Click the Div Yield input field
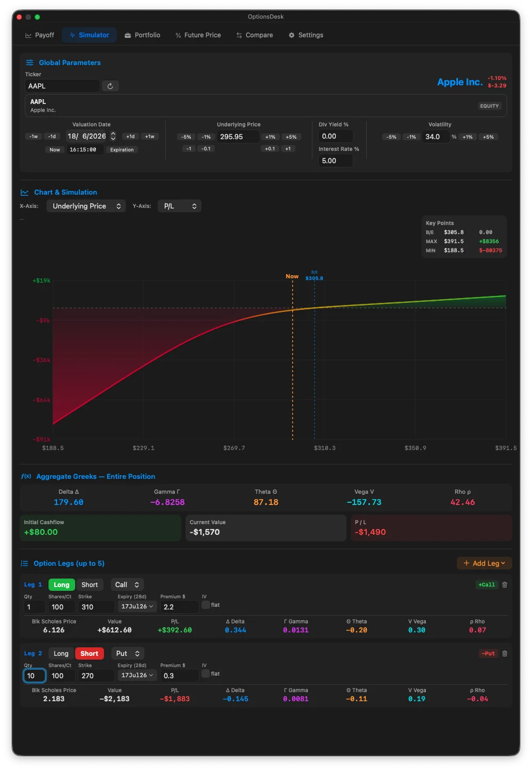532x770 pixels. [336, 137]
